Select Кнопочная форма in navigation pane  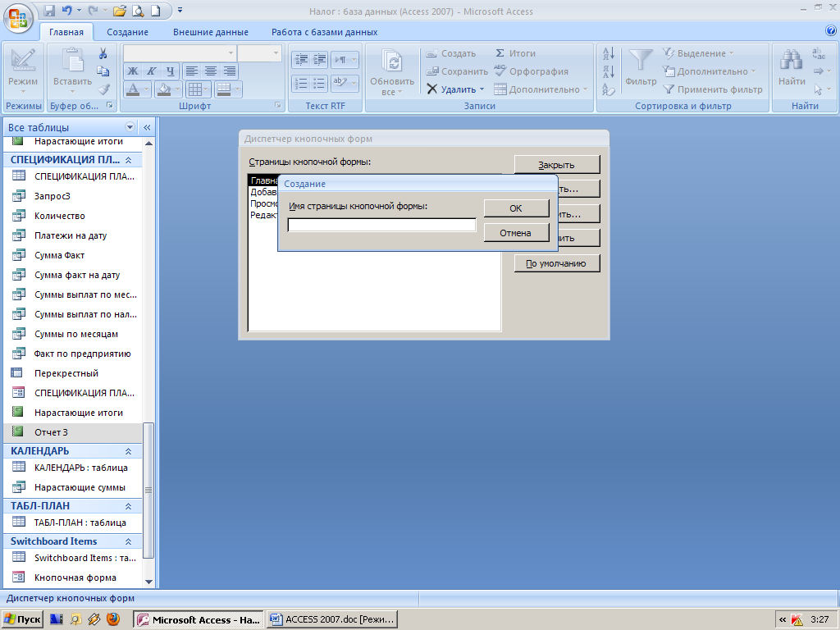coord(73,577)
